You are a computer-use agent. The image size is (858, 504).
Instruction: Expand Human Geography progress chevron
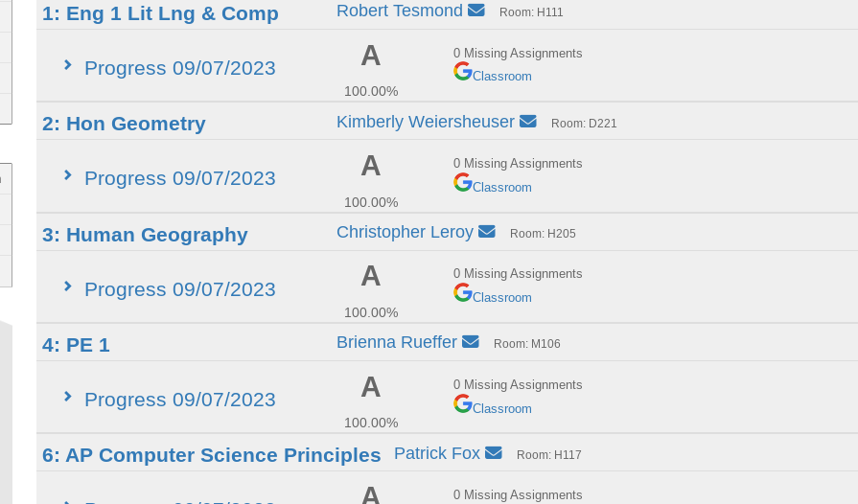point(68,286)
